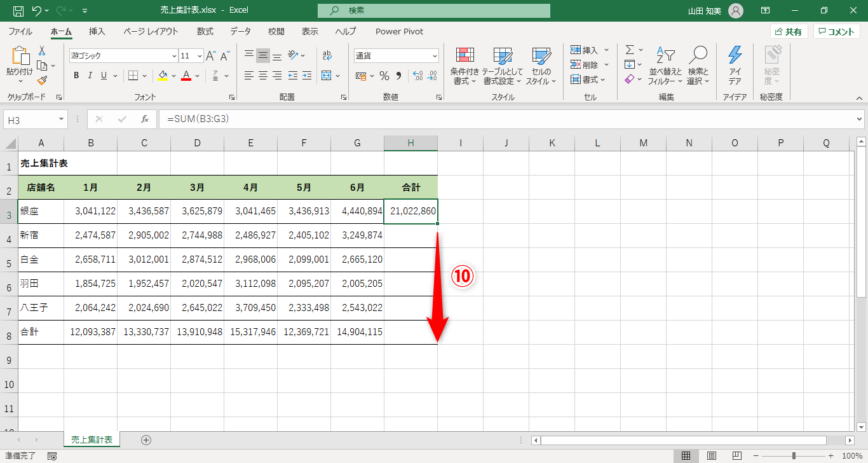Copy the selected cell

tap(42, 66)
